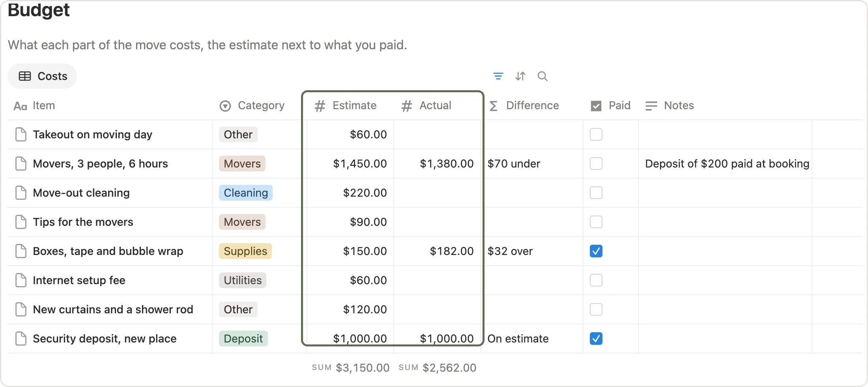
Task: Select the $70 under difference cell
Action: 532,164
